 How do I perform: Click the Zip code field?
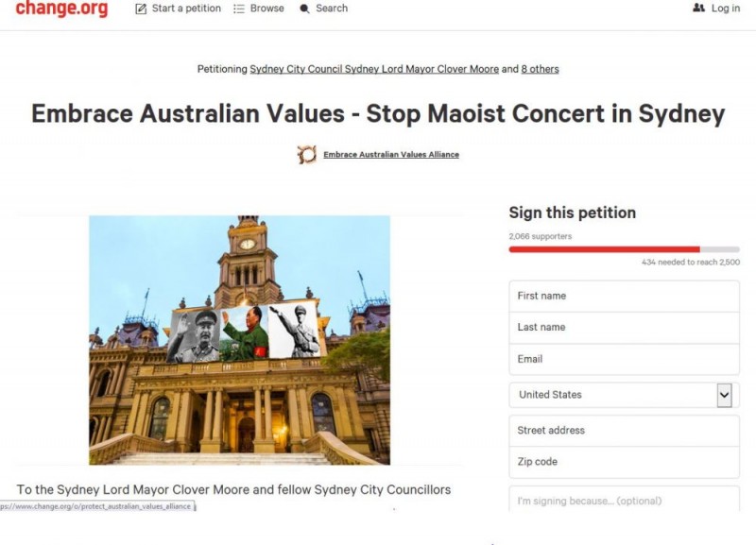tap(624, 462)
